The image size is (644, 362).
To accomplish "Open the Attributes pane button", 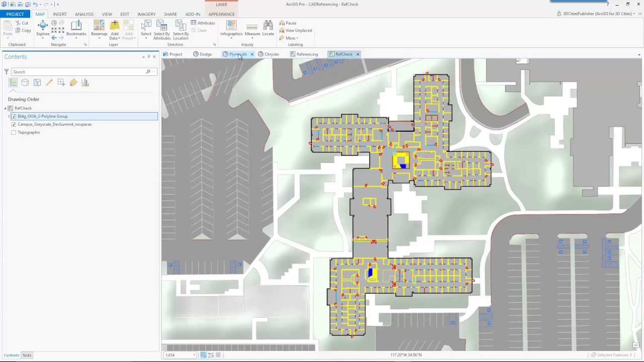I will pos(203,23).
